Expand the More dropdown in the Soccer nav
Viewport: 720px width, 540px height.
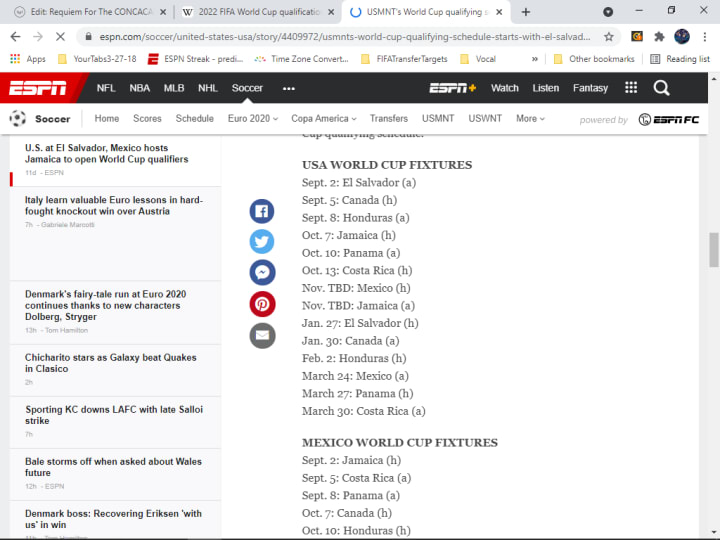click(530, 118)
